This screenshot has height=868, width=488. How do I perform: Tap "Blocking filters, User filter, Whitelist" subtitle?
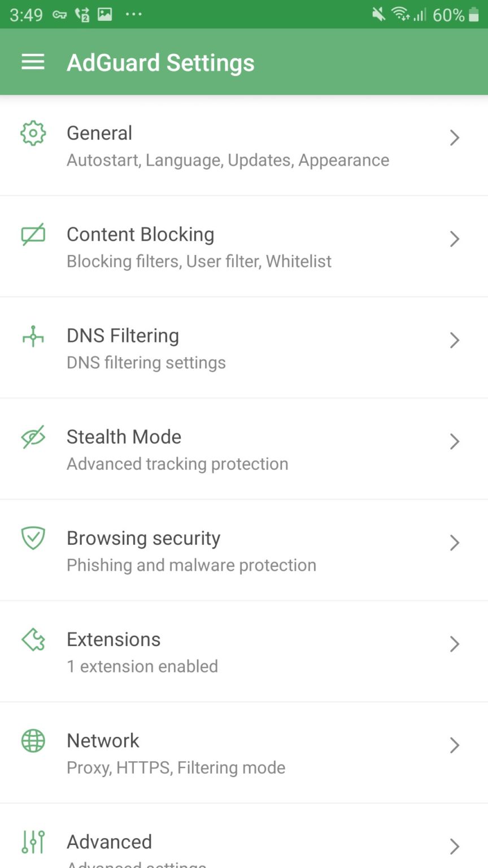pyautogui.click(x=199, y=262)
